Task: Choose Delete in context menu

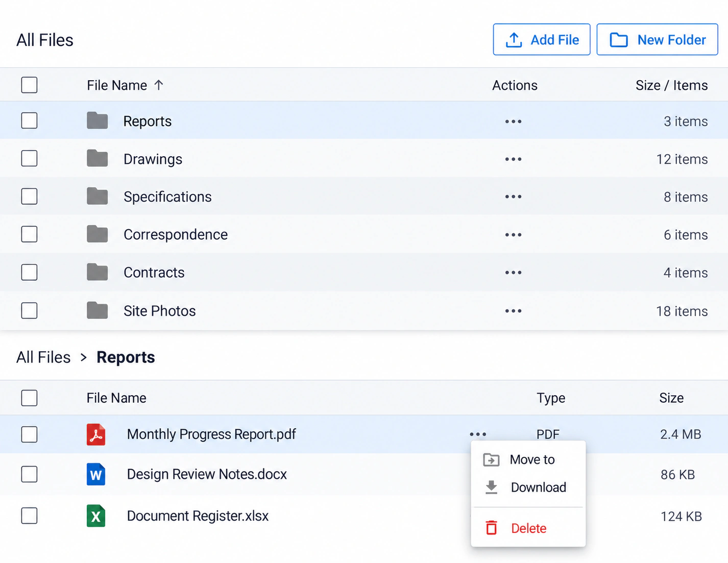Action: pos(528,528)
